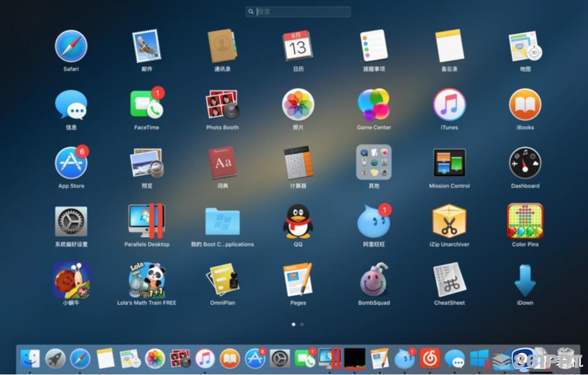The height and width of the screenshot is (375, 588).
Task: Launch OmniPlan
Action: coord(223,280)
